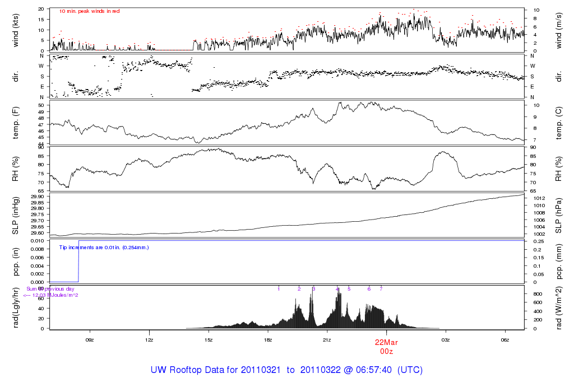Select the 44 temperature (F) axis value
This screenshot has width=574, height=392.
[41, 144]
